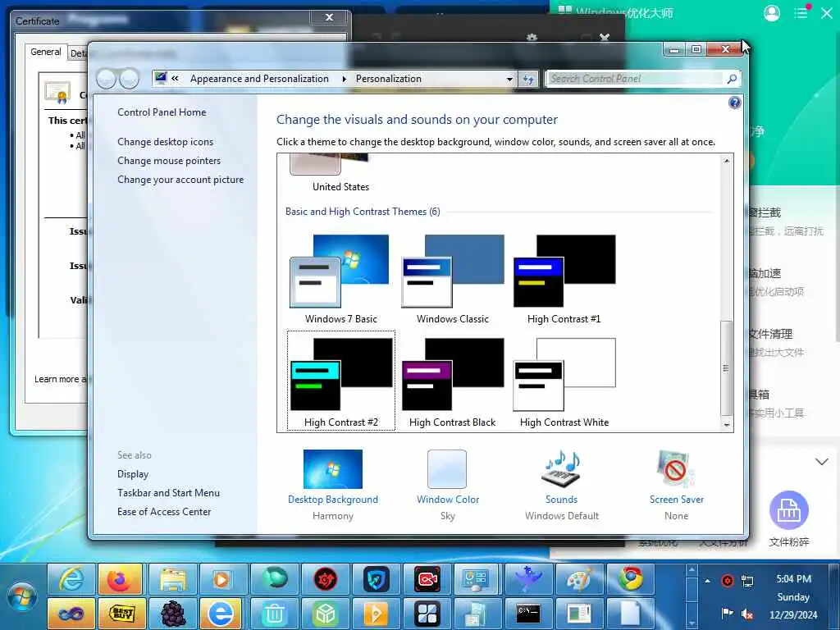Click the user account icon in optimizer window
This screenshot has width=840, height=630.
(771, 13)
